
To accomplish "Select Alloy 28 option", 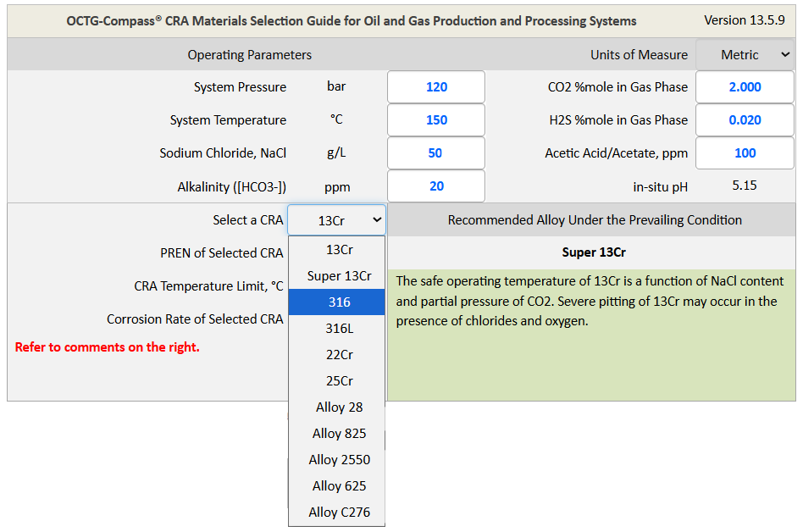I will tap(337, 407).
